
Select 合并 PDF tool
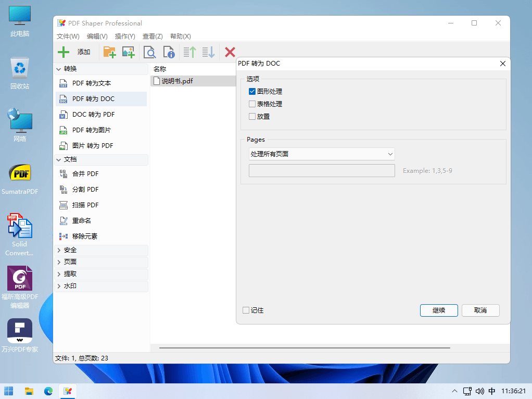tap(101, 174)
